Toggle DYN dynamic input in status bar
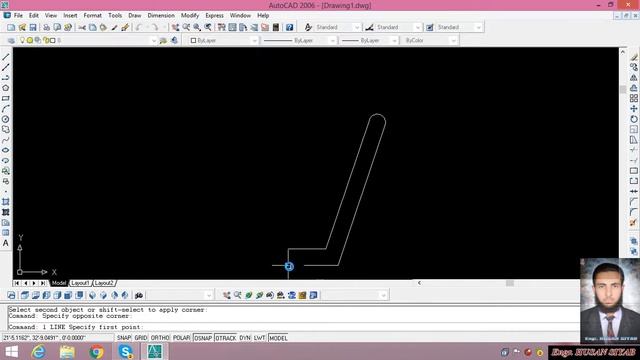 [245, 338]
